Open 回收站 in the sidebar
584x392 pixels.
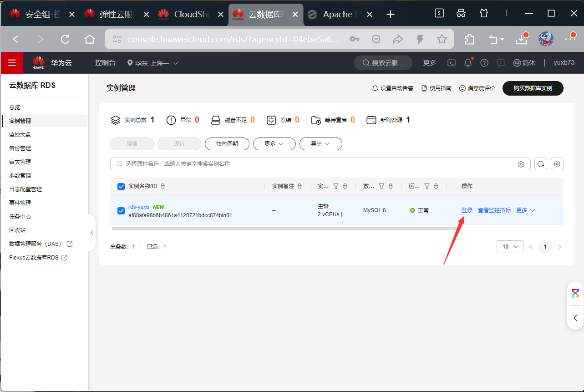coord(17,230)
